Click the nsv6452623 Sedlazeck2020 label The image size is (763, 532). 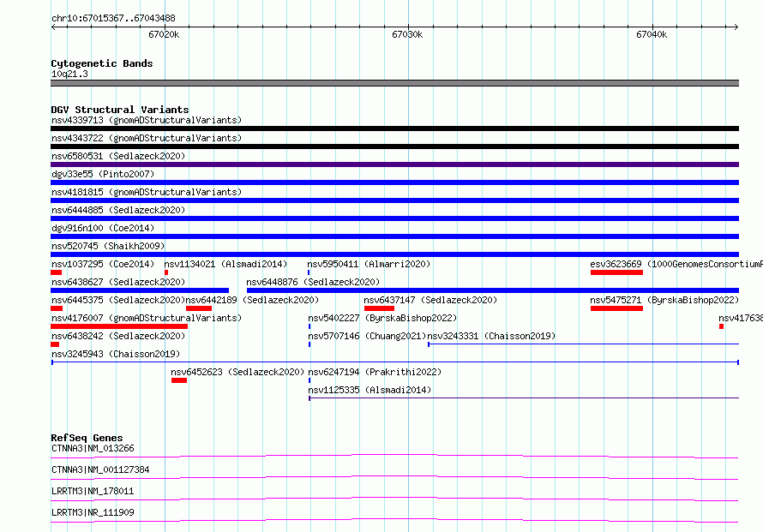click(x=237, y=372)
